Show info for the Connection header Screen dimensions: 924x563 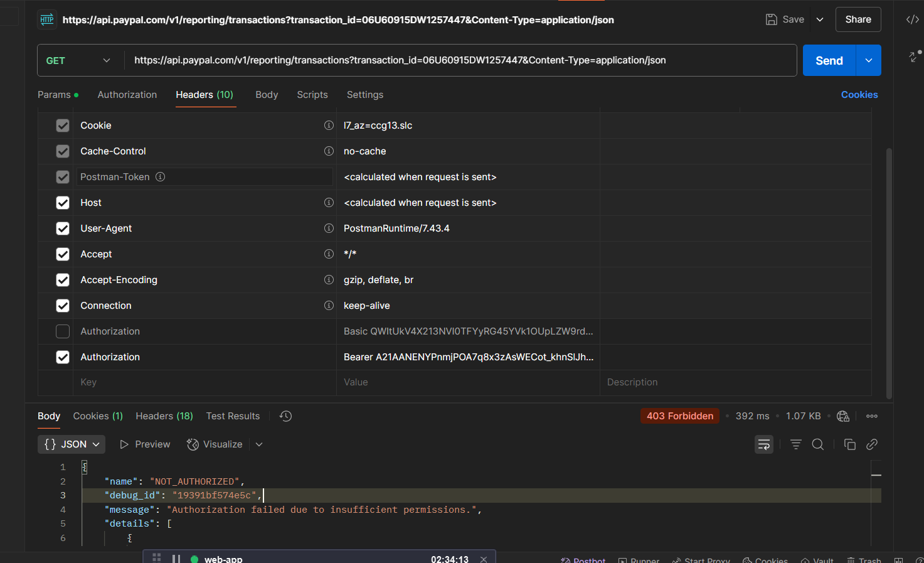pos(329,306)
